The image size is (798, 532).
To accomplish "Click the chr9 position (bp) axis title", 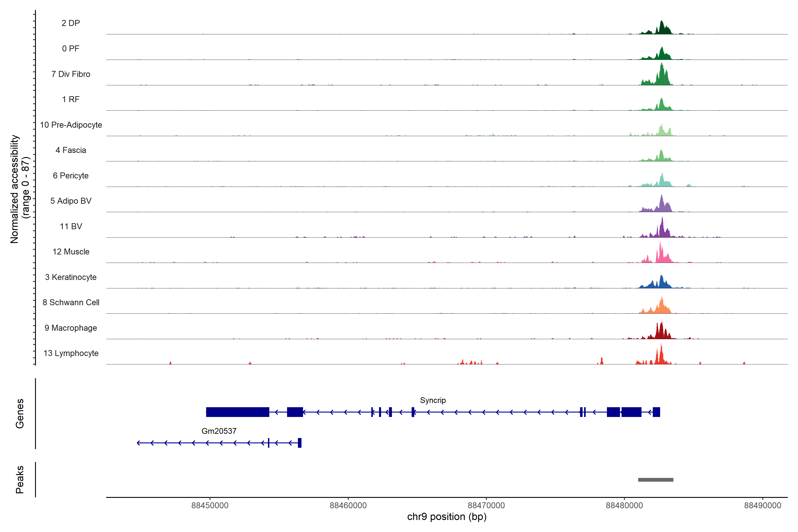I will 446,517.
